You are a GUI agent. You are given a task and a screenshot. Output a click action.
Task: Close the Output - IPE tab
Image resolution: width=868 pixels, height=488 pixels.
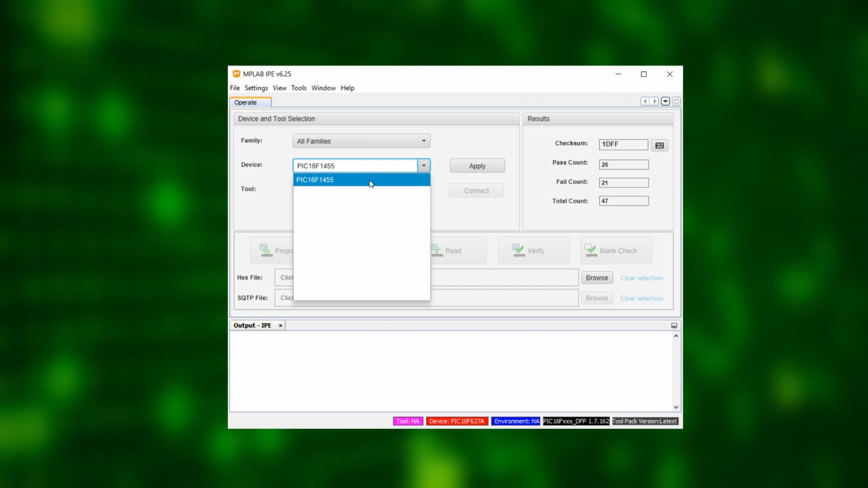pyautogui.click(x=280, y=326)
